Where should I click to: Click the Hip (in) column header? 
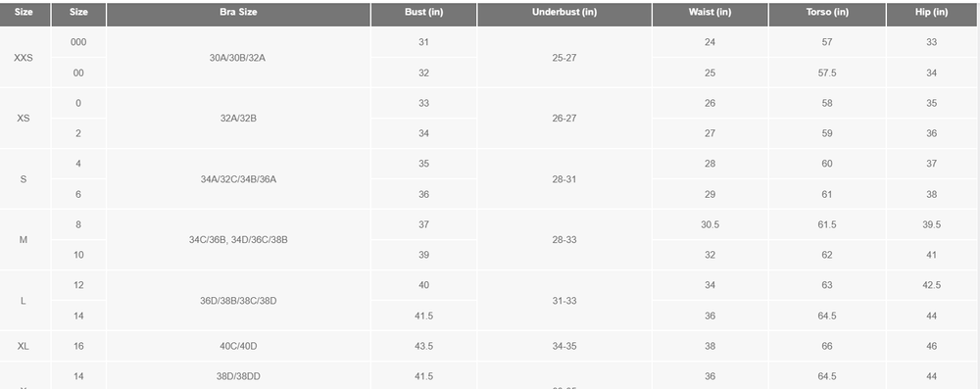pos(931,13)
